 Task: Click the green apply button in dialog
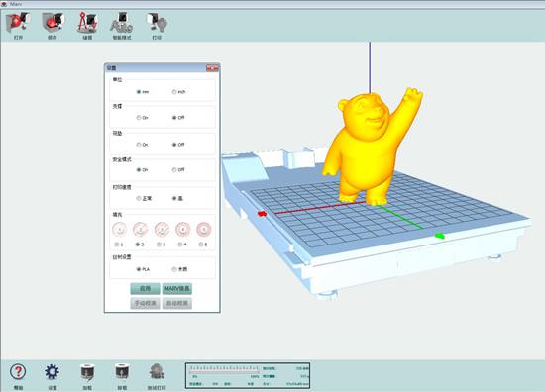[x=146, y=289]
